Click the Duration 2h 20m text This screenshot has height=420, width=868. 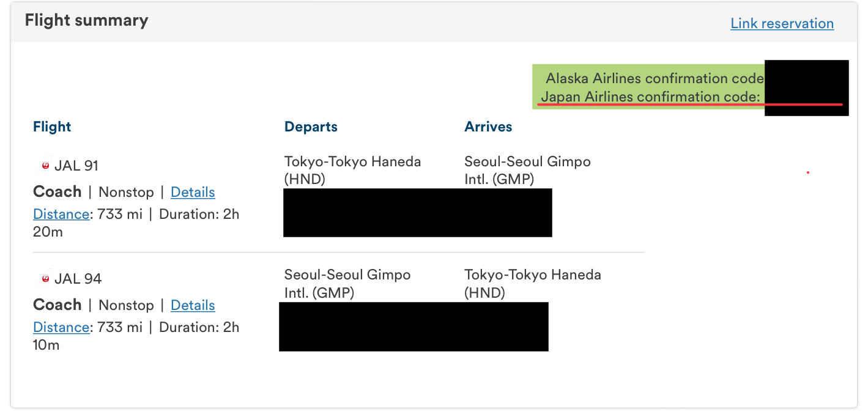[x=136, y=223]
